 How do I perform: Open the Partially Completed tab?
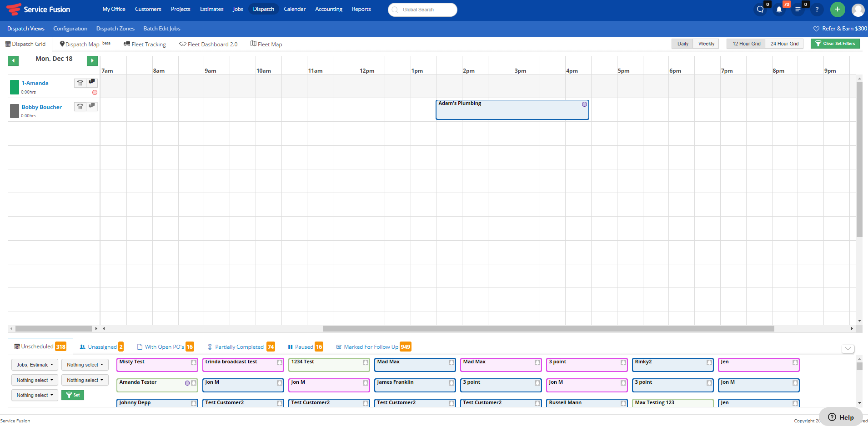click(241, 347)
